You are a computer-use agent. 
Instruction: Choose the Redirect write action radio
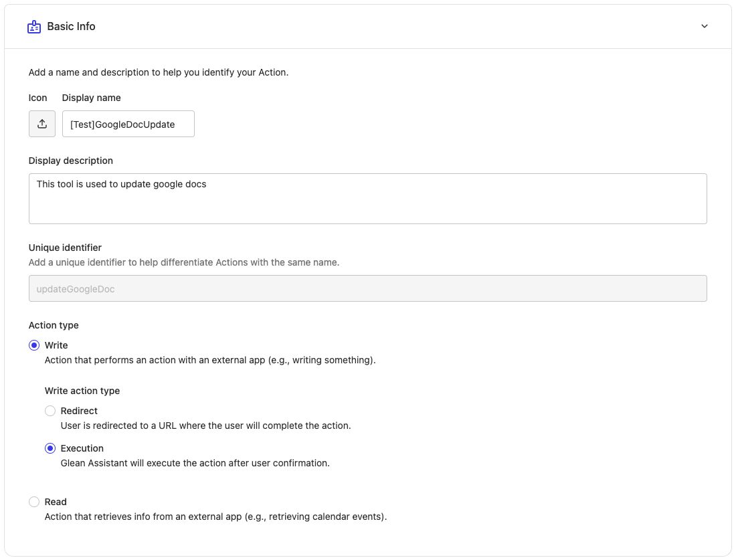coord(50,411)
